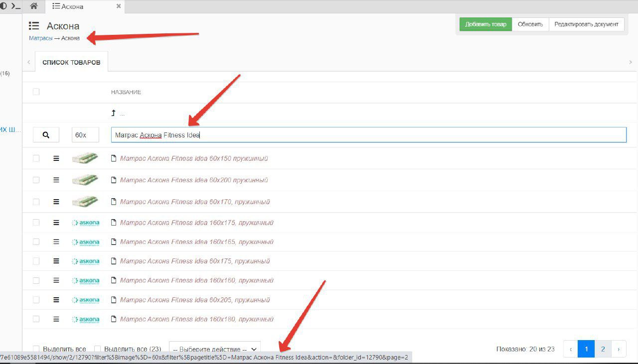Image resolution: width=638 pixels, height=364 pixels.
Task: Go up a folder level arrow
Action: [x=114, y=114]
